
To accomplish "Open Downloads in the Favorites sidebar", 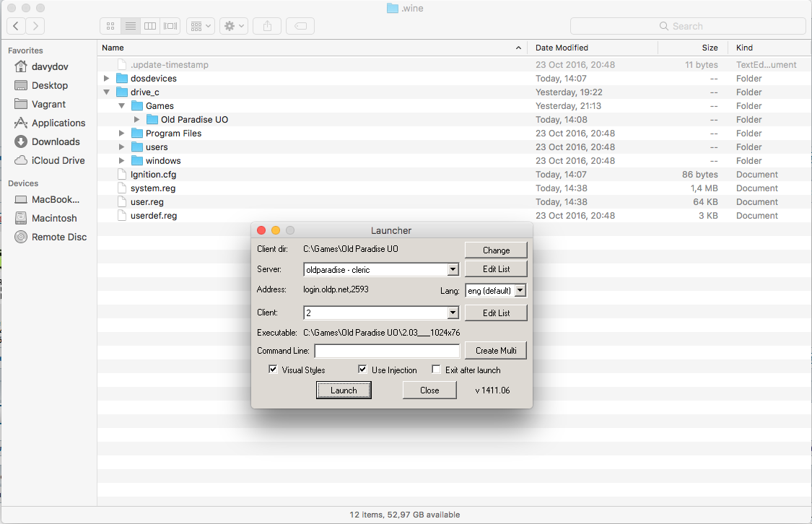I will coord(56,141).
